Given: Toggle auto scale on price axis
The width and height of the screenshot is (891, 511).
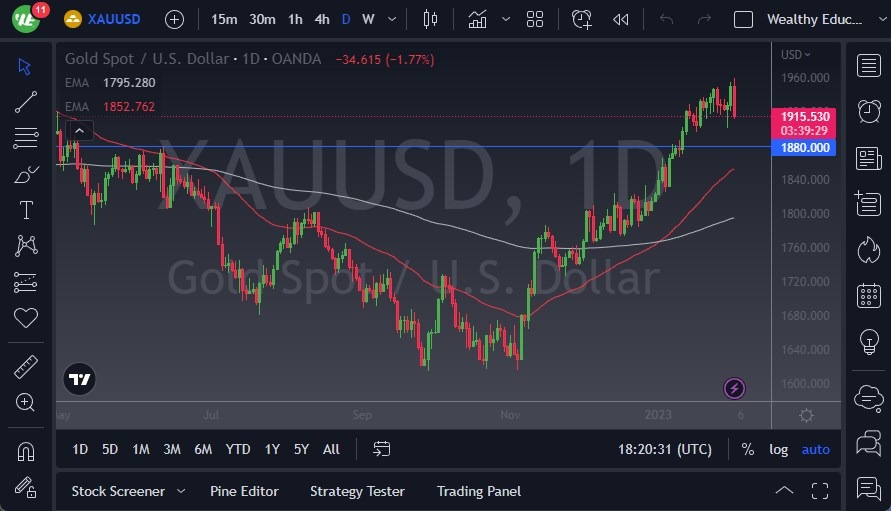Looking at the screenshot, I should [x=815, y=449].
